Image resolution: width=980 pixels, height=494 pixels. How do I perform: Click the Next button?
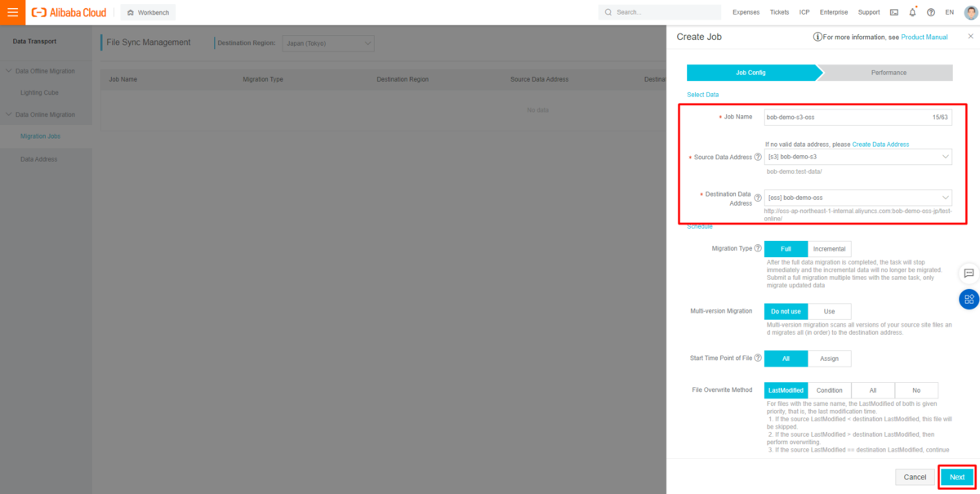(957, 477)
